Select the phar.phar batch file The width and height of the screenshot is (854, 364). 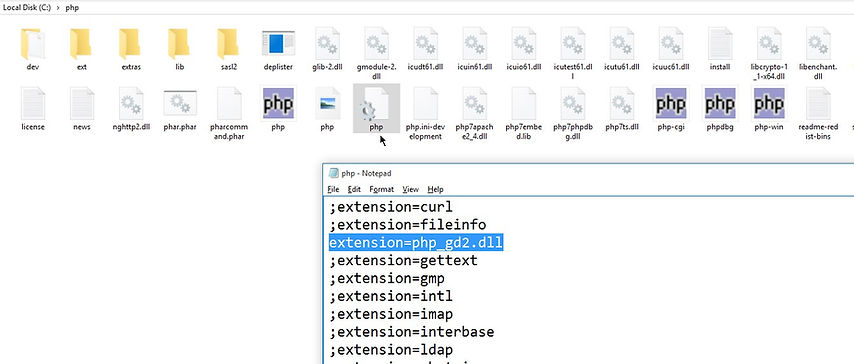(180, 110)
